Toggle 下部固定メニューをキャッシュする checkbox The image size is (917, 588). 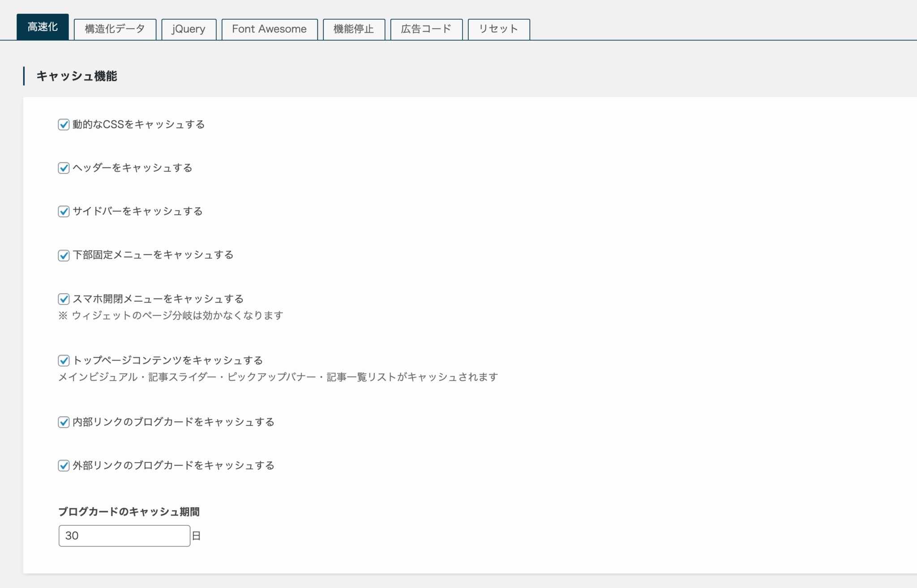pos(64,255)
